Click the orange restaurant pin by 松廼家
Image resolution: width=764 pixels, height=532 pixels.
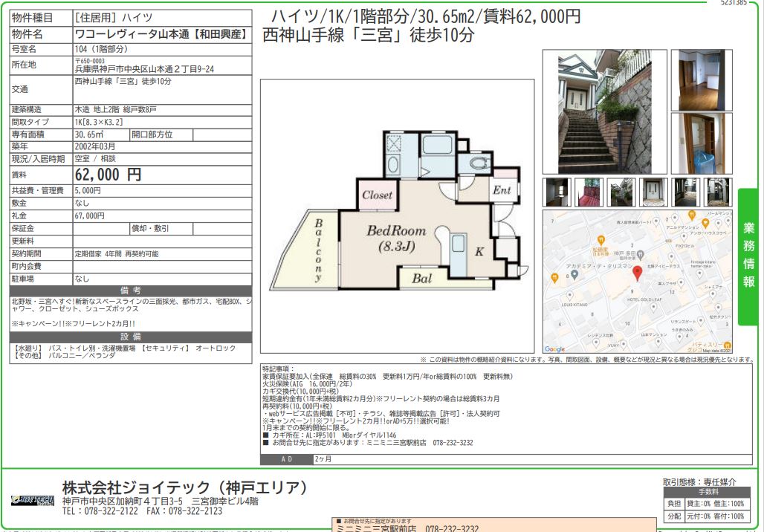pyautogui.click(x=600, y=240)
